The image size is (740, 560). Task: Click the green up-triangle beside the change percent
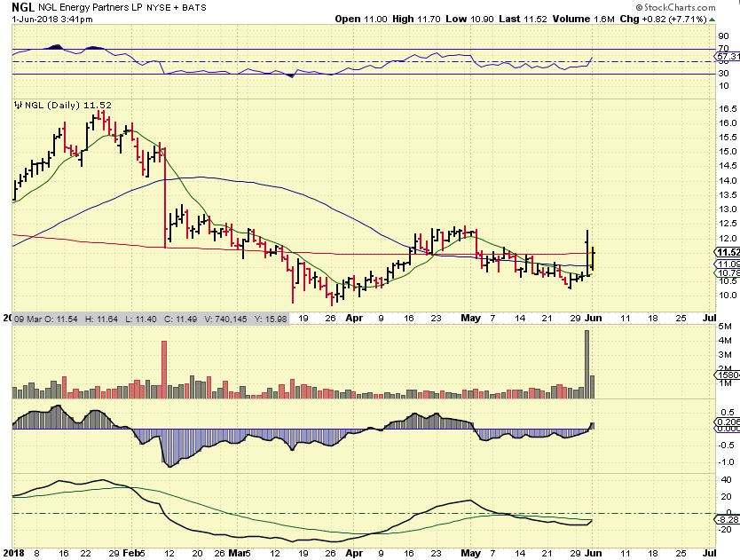tap(712, 20)
